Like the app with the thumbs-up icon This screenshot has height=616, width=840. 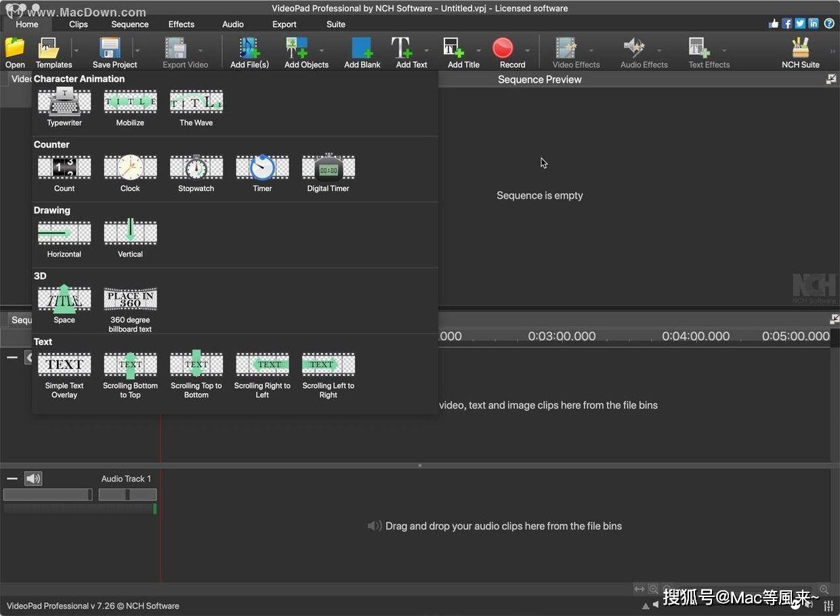(774, 24)
